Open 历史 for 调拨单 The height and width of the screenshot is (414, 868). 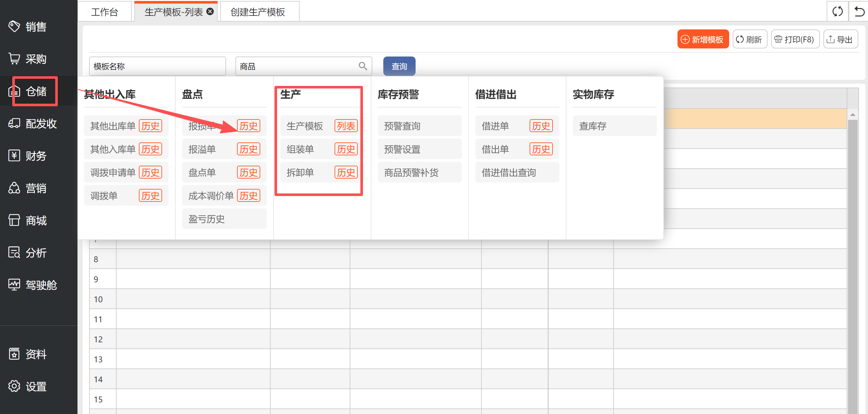150,196
